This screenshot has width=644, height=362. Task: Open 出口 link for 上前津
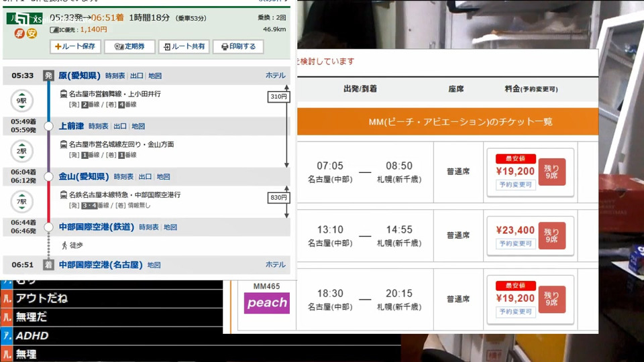[x=120, y=126]
